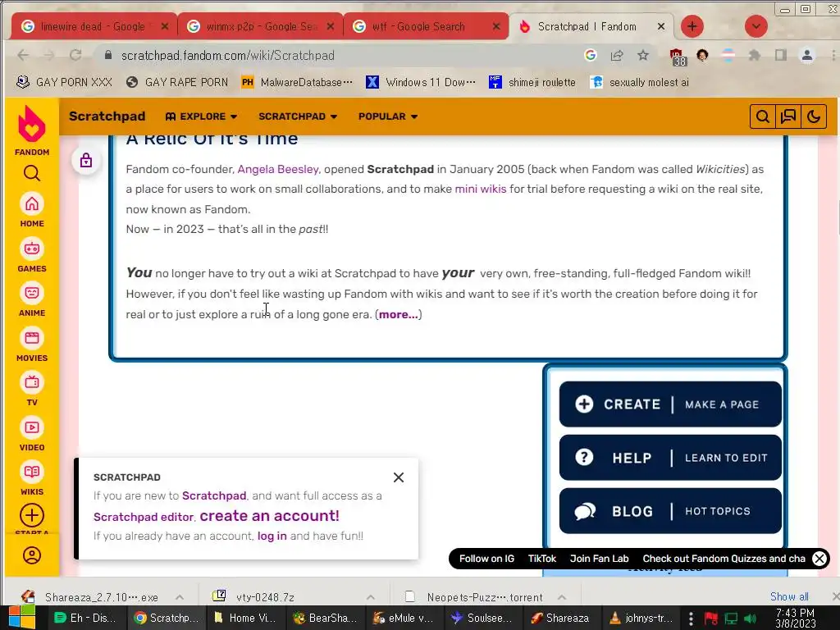Viewport: 840px width, 630px height.
Task: Click the log in link
Action: pyautogui.click(x=272, y=536)
